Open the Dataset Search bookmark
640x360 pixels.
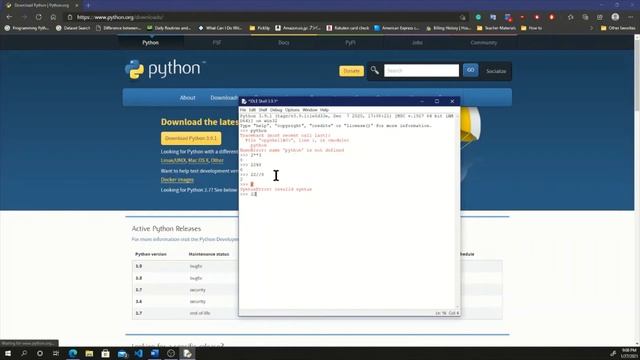pyautogui.click(x=73, y=28)
